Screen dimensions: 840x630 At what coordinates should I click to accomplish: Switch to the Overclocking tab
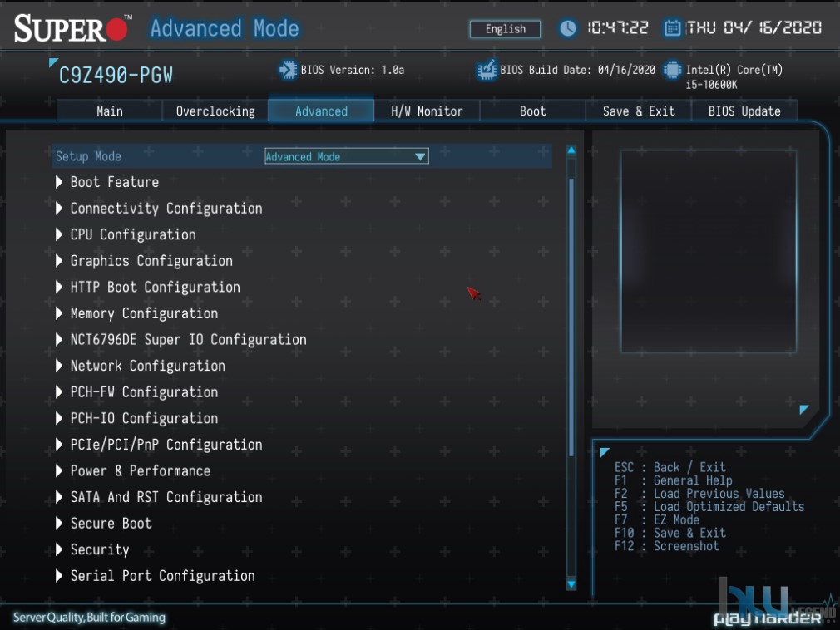click(x=215, y=111)
